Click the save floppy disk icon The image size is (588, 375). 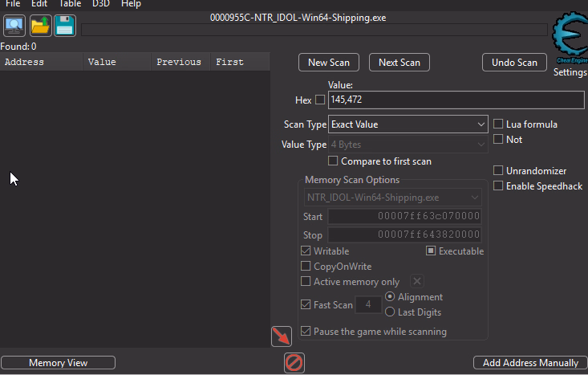click(65, 26)
